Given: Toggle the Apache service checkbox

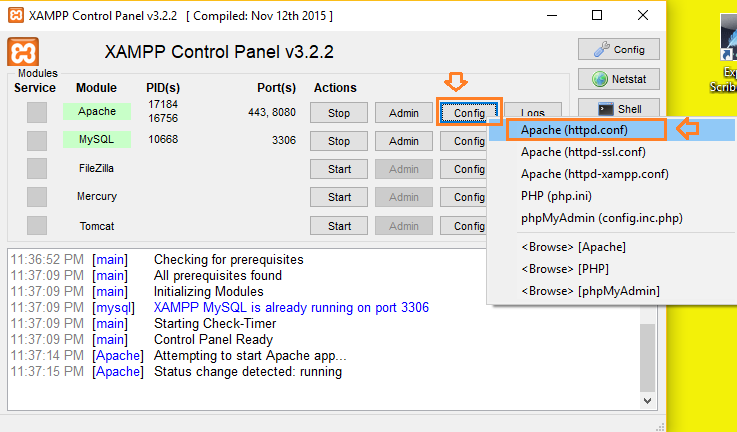Looking at the screenshot, I should [x=37, y=112].
